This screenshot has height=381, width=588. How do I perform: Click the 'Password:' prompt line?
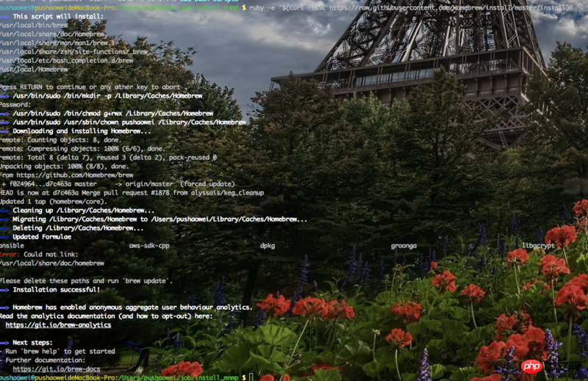(15, 104)
